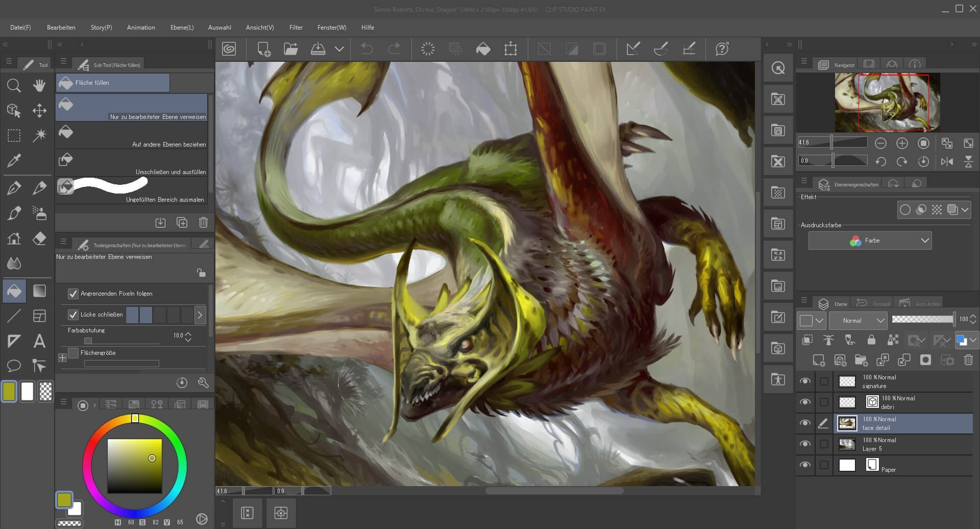Image resolution: width=980 pixels, height=529 pixels.
Task: Uncheck Angrenzenden Pixeln folgen checkbox
Action: [73, 294]
